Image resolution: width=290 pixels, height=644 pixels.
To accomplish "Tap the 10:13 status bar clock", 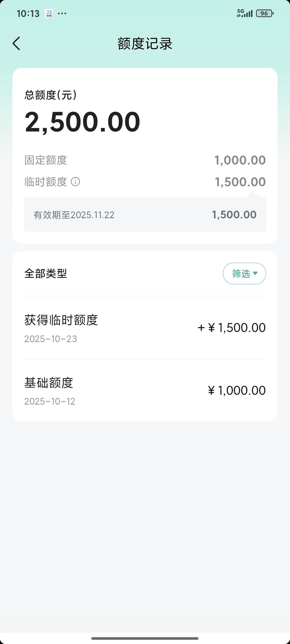I will (28, 13).
